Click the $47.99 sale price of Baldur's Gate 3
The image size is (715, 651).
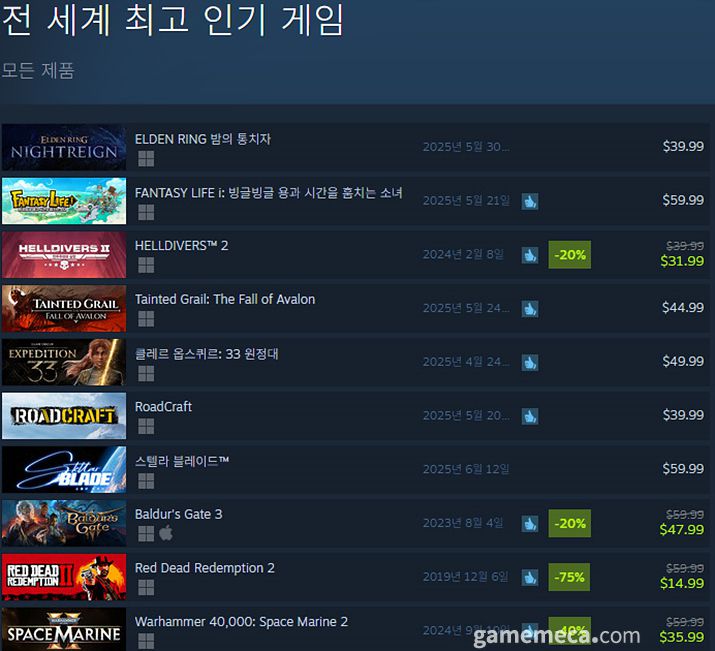tap(682, 530)
